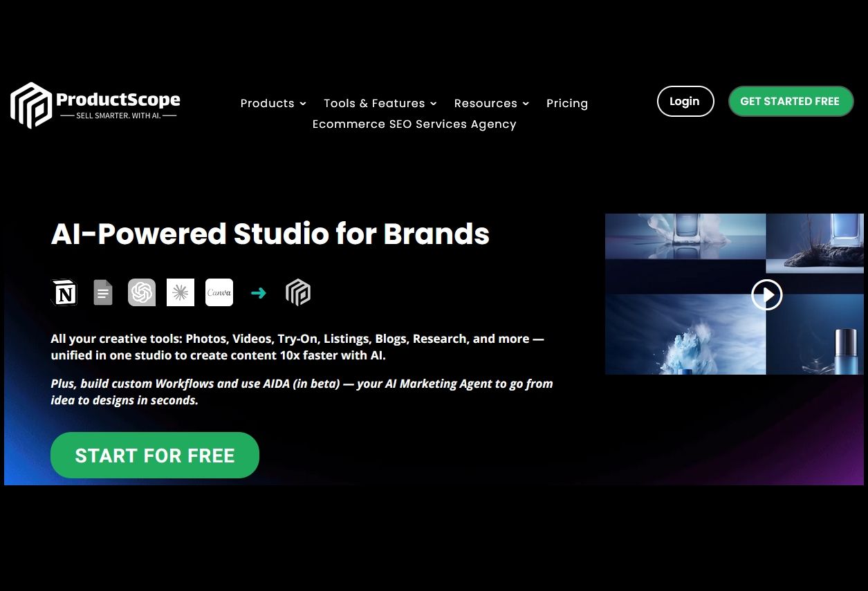Click the gray ProductScope icon after arrow
The width and height of the screenshot is (868, 591).
298,292
